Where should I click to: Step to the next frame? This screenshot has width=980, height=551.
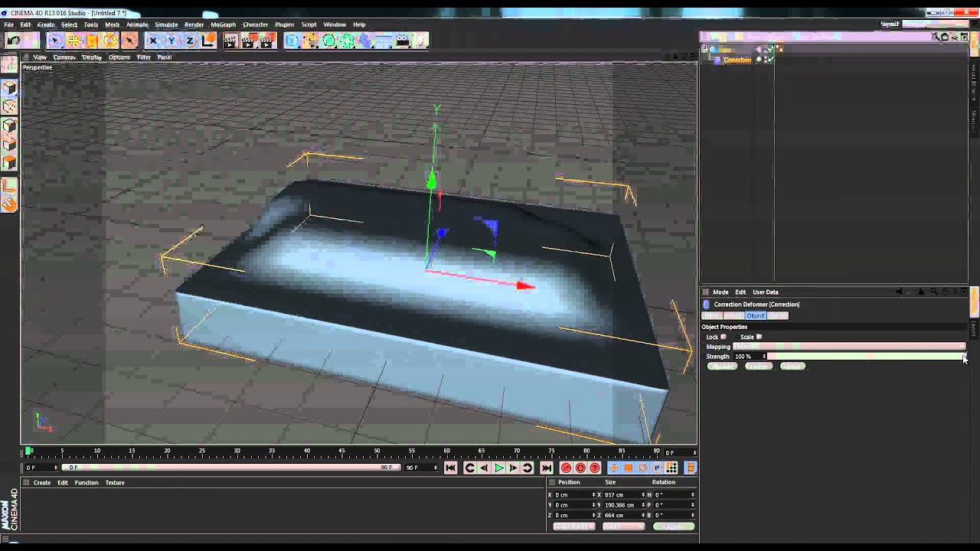pyautogui.click(x=514, y=468)
